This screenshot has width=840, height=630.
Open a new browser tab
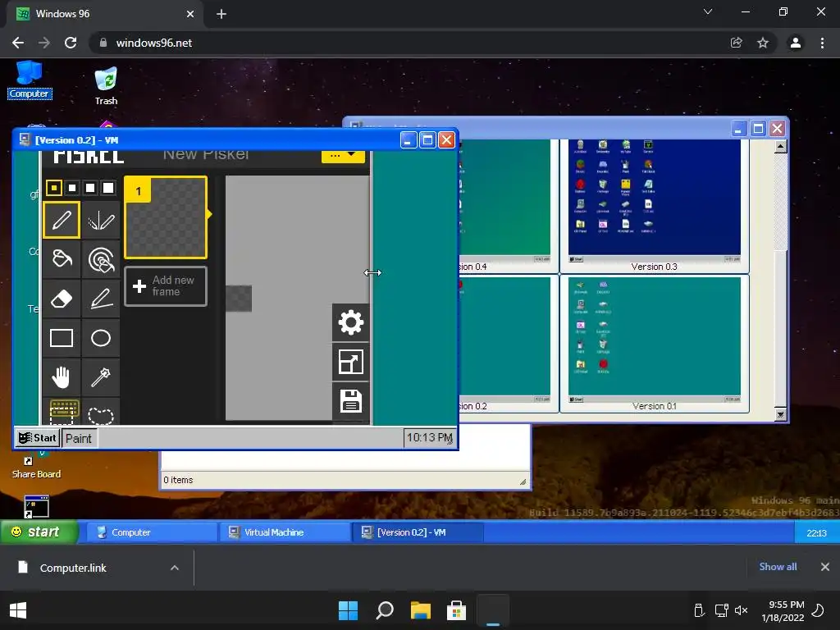click(221, 14)
